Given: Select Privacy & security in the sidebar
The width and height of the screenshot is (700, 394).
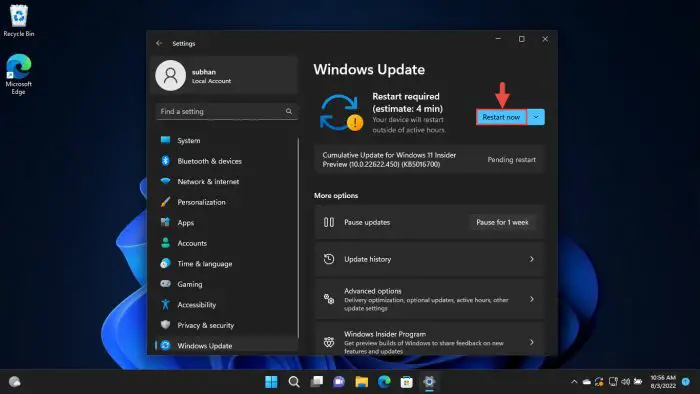Looking at the screenshot, I should point(227,325).
